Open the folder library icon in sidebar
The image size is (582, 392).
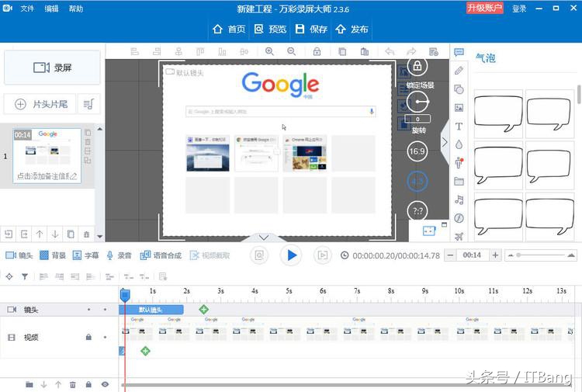[x=459, y=181]
